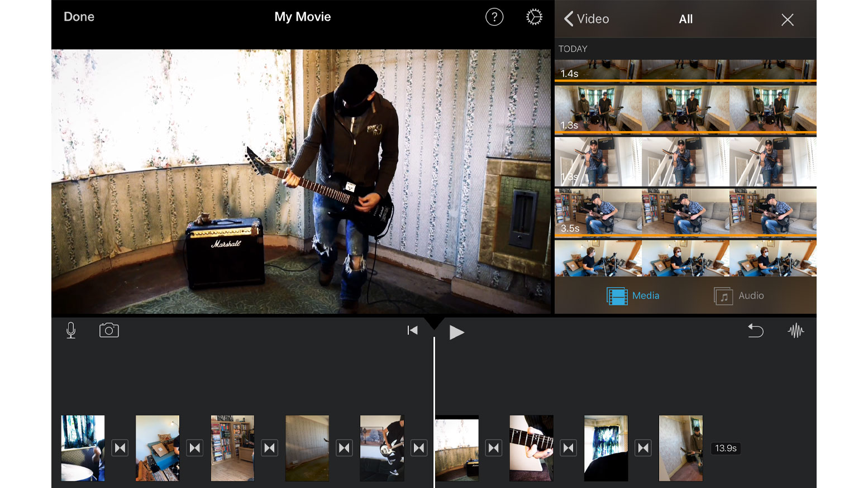Tap Done to finish editing
This screenshot has width=868, height=488.
(x=79, y=17)
